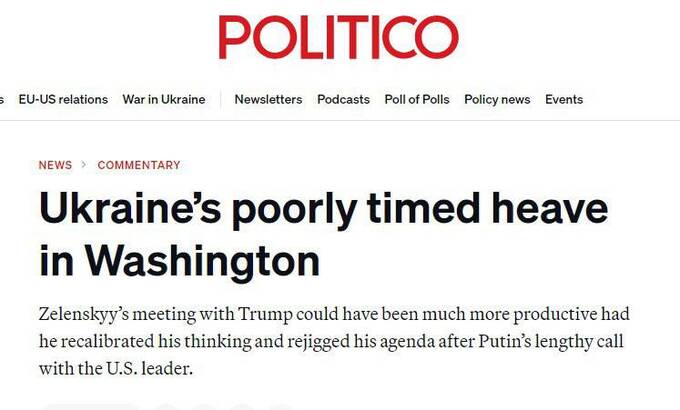The height and width of the screenshot is (410, 680).
Task: Open the EU-US relations section
Action: coord(63,100)
